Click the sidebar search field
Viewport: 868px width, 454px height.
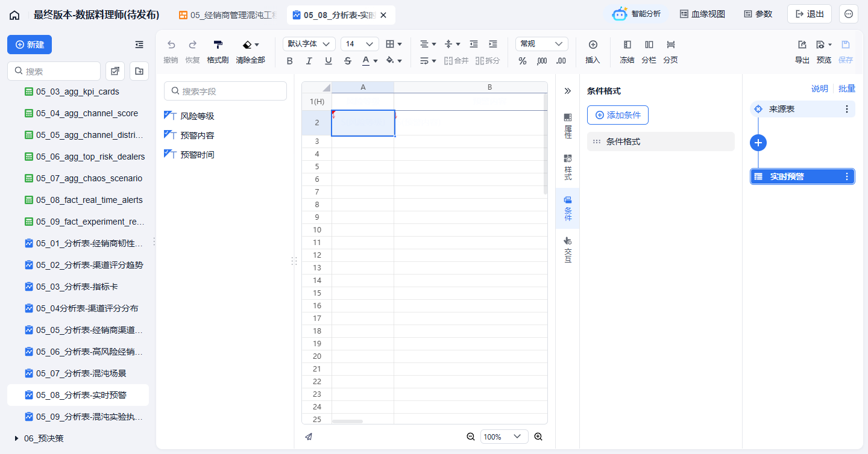coord(54,71)
